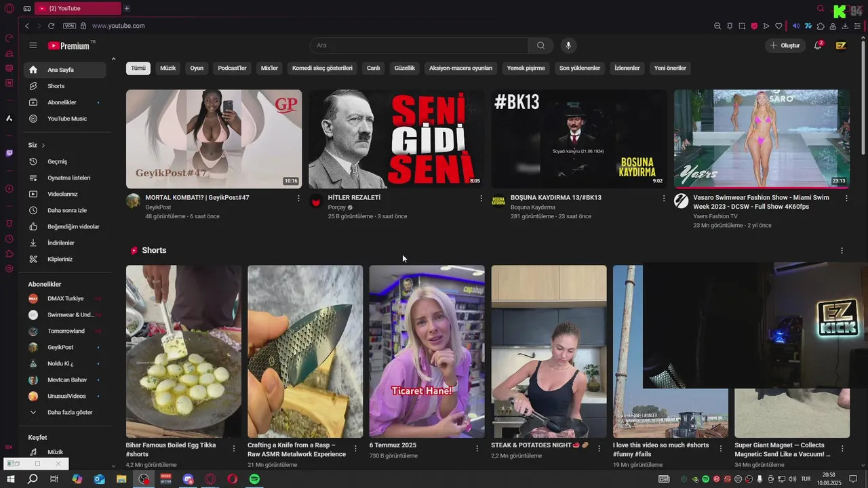Click the blue speaker volume extension icon
Screen dimensions: 868x488
click(x=796, y=26)
